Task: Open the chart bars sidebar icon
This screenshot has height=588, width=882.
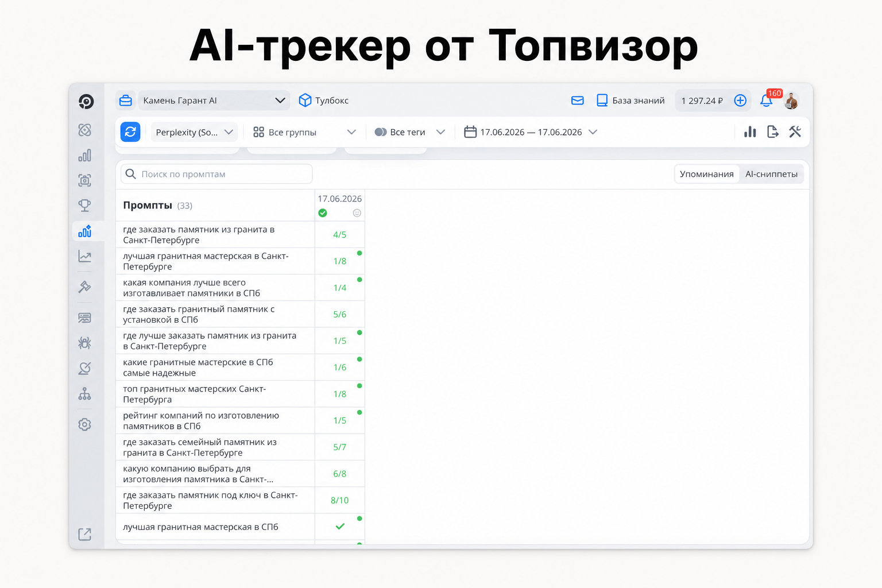Action: click(85, 156)
